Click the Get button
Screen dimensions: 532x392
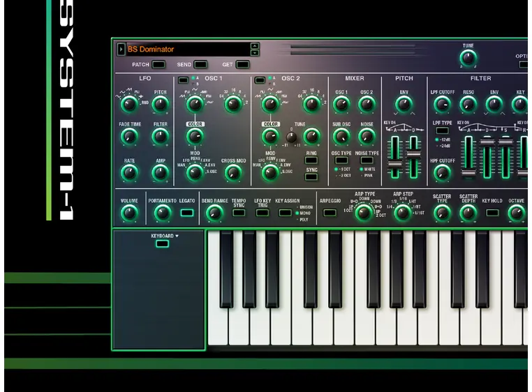(x=242, y=64)
